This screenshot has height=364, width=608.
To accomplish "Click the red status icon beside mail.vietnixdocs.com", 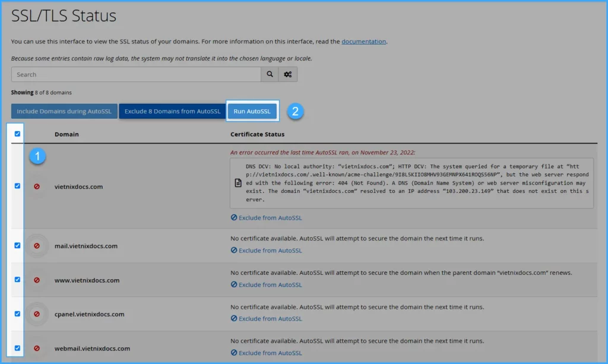I will coord(37,246).
